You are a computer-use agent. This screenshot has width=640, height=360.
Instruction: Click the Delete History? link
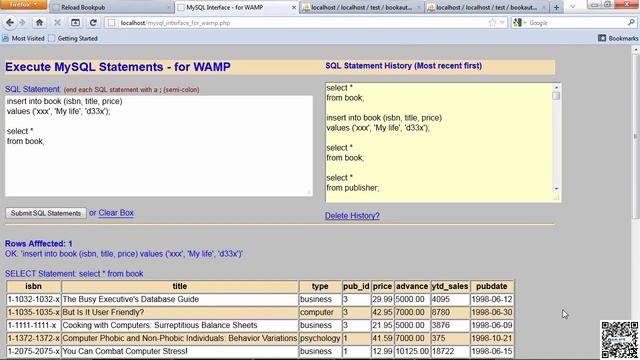pos(352,216)
